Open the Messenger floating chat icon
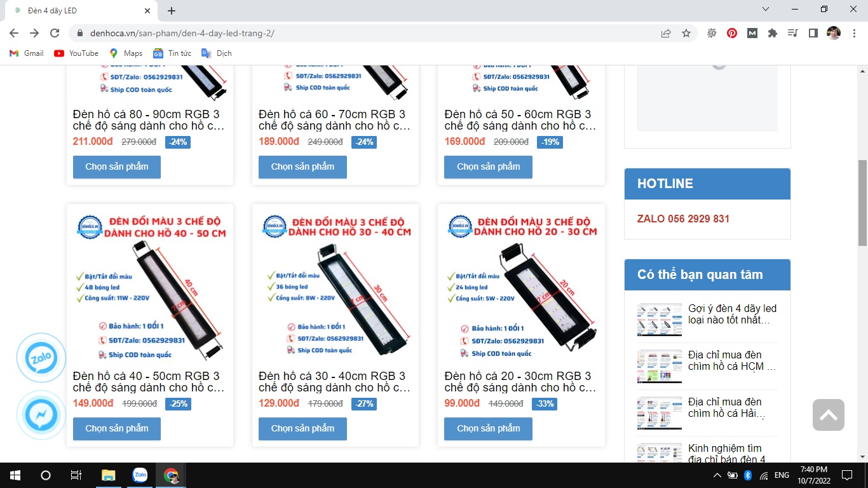 [x=41, y=416]
